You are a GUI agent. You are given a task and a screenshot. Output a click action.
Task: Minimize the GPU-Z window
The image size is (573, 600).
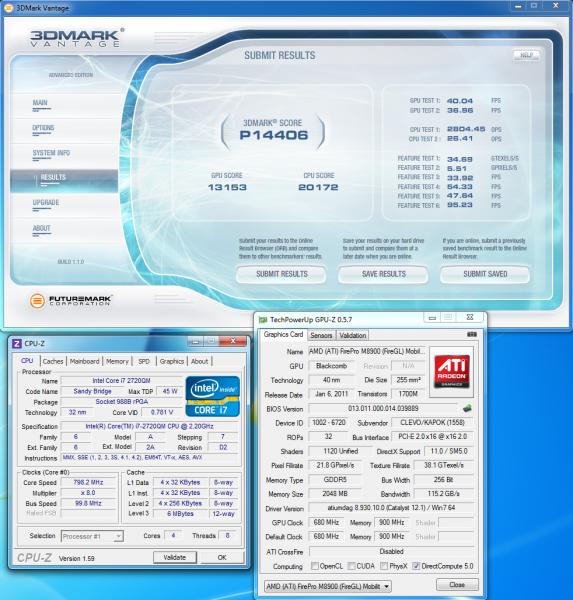(x=432, y=318)
